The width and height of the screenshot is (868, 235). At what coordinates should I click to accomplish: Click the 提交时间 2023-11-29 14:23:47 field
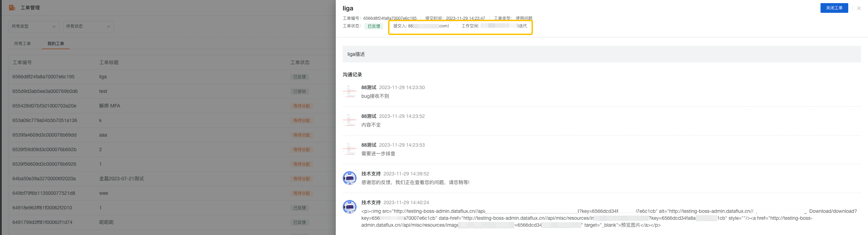click(x=455, y=18)
